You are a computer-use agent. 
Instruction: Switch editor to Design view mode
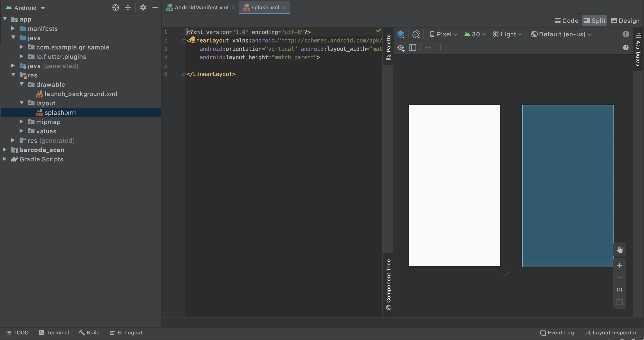coord(625,21)
